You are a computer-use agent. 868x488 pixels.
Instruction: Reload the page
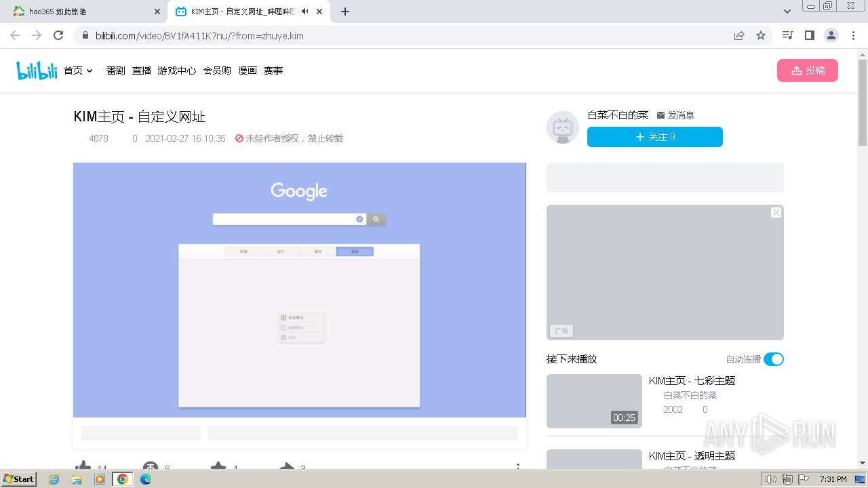(x=58, y=35)
